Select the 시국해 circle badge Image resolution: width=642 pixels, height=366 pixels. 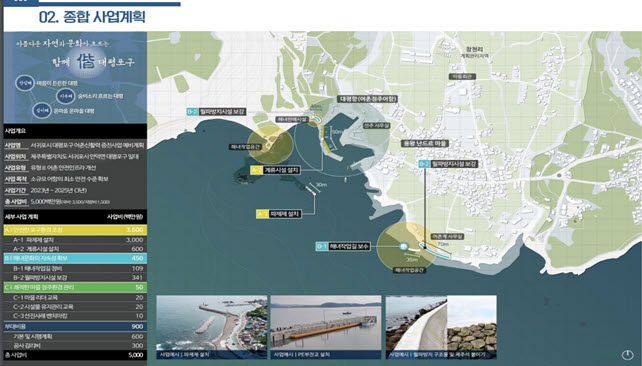(x=66, y=96)
